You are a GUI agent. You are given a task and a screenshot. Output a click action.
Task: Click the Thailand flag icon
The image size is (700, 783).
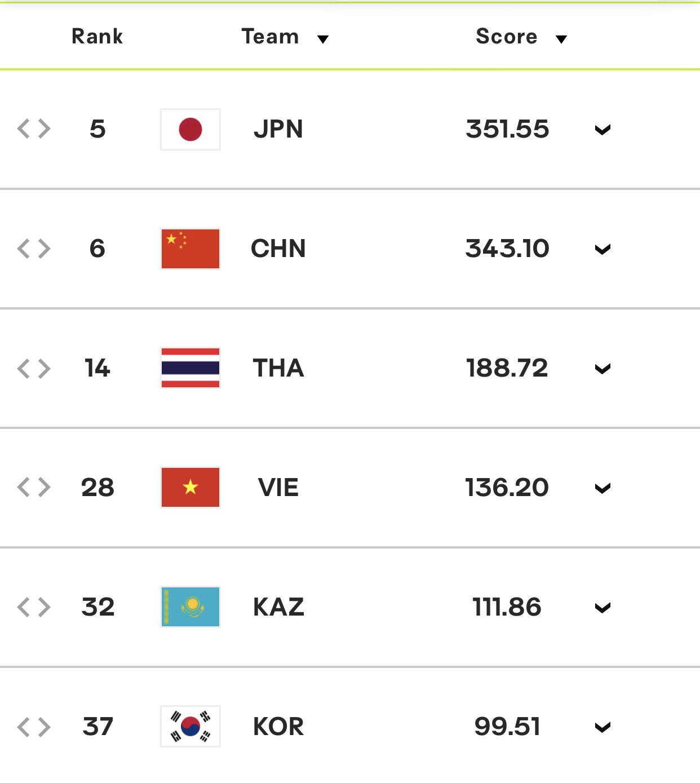pos(190,368)
